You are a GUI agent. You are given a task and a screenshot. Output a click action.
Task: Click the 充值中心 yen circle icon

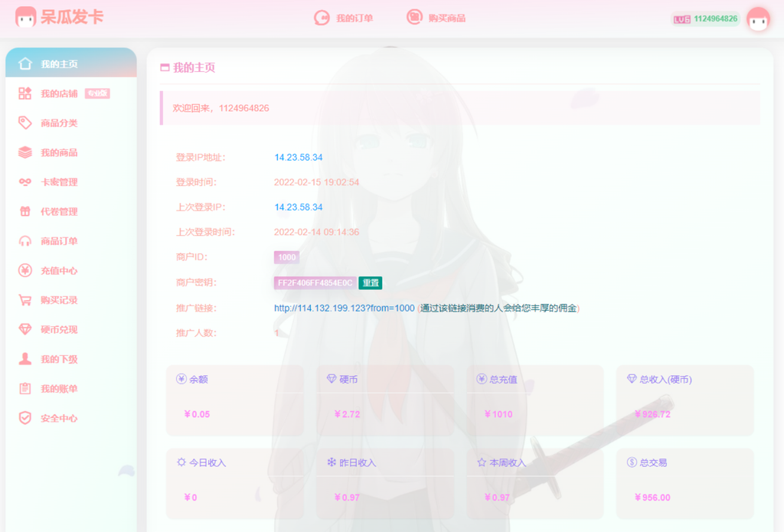point(25,270)
